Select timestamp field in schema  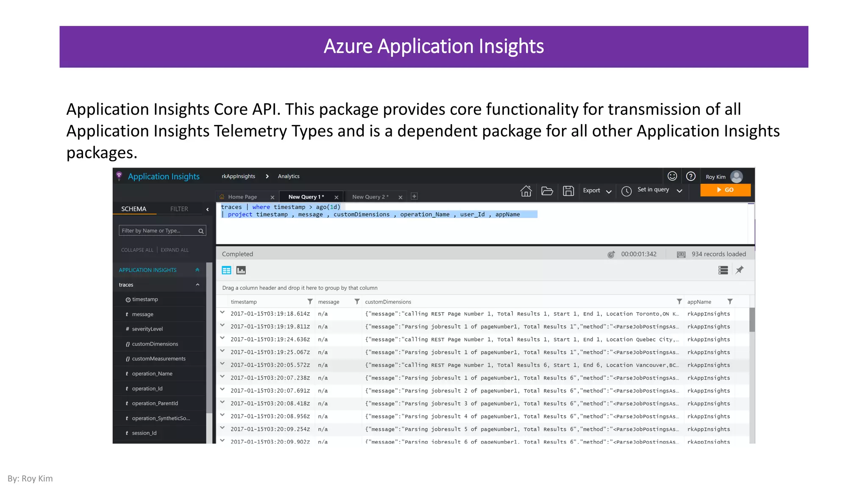tap(145, 299)
